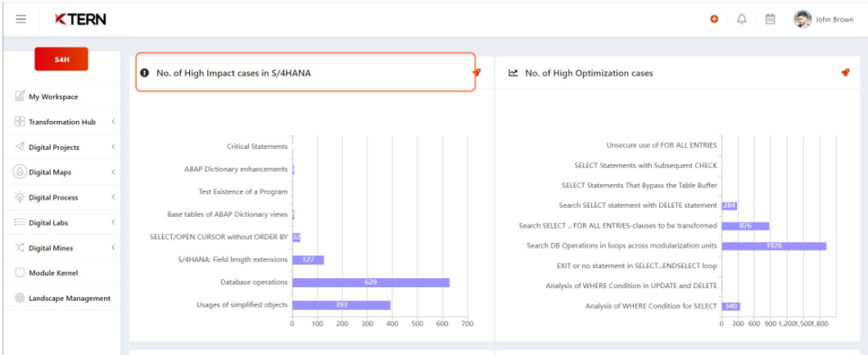Click John Brown's profile avatar

(802, 20)
